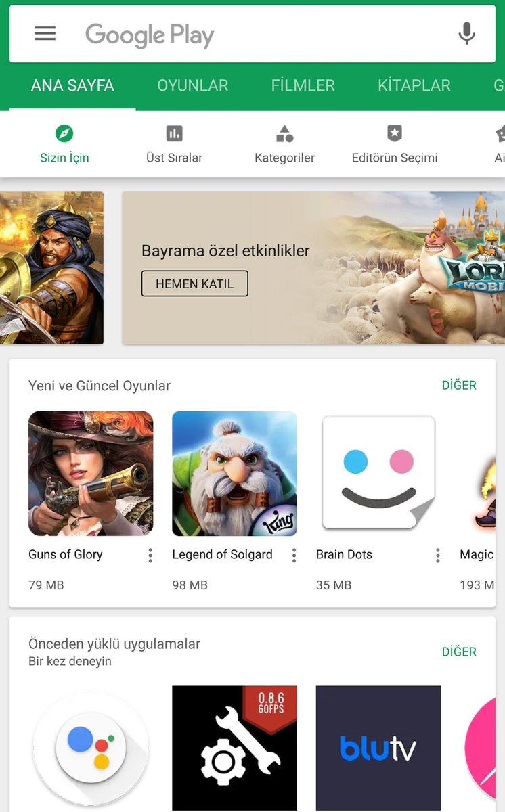Expand options menu for Legend of Solgard
Screen dimensions: 505x812
pyautogui.click(x=294, y=556)
